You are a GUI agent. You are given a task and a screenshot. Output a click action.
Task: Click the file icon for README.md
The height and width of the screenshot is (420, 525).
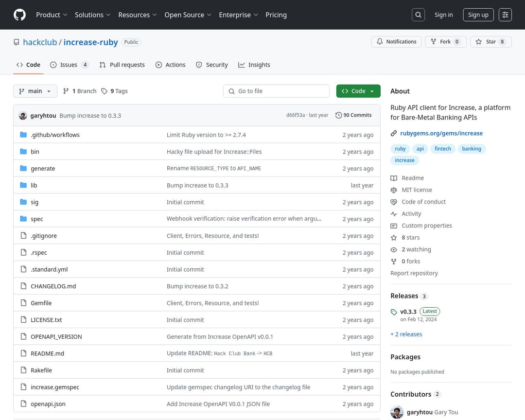tap(23, 353)
